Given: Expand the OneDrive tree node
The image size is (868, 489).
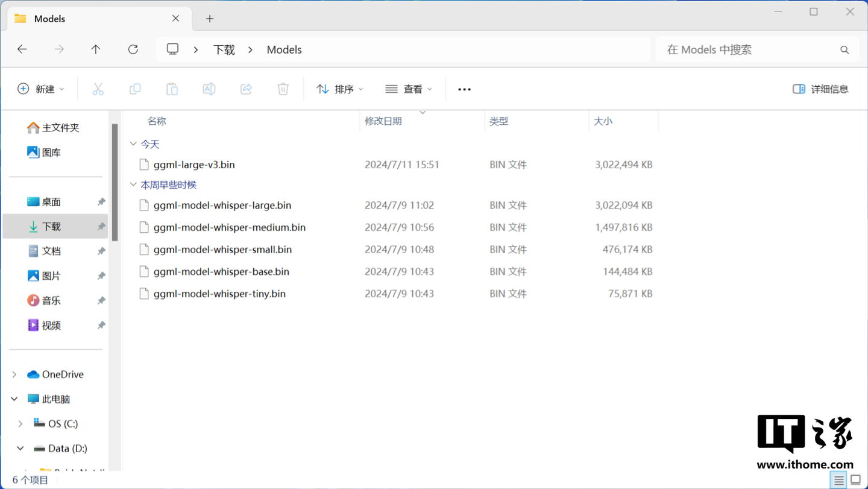Looking at the screenshot, I should pyautogui.click(x=14, y=374).
